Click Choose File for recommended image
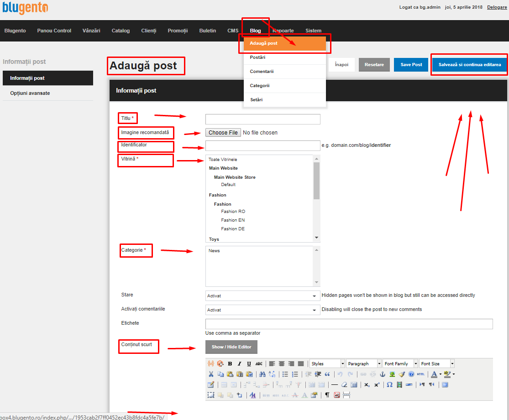Screen dimensions: 509x420 pyautogui.click(x=223, y=133)
